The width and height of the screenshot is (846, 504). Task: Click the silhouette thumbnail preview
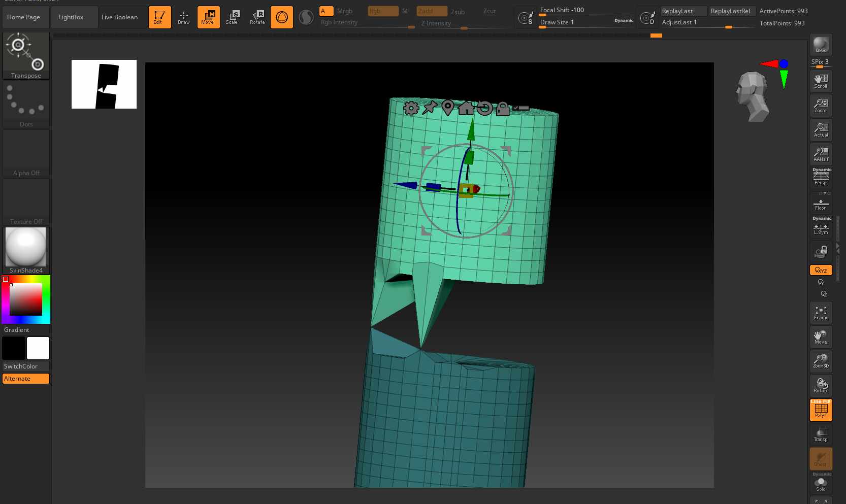(104, 84)
